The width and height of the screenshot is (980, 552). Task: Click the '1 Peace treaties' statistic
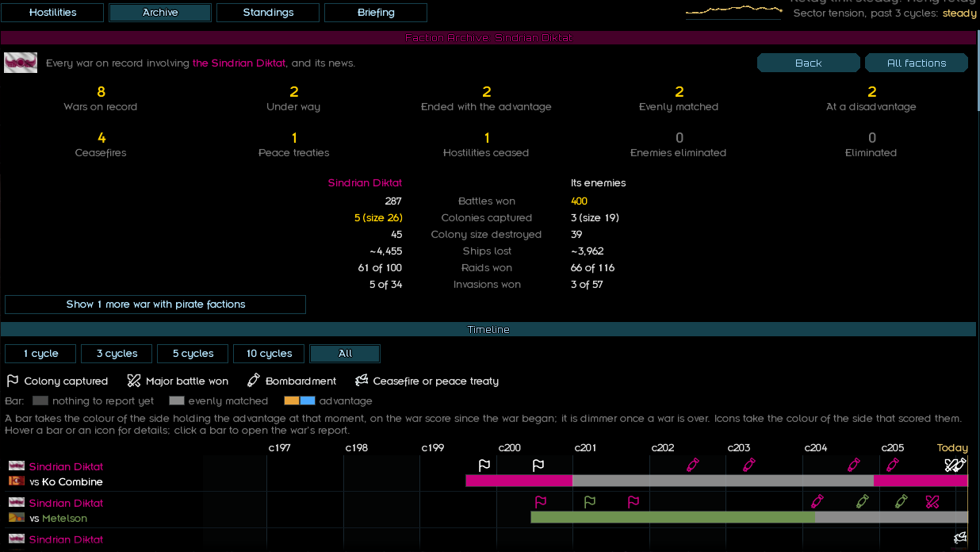[x=294, y=145]
